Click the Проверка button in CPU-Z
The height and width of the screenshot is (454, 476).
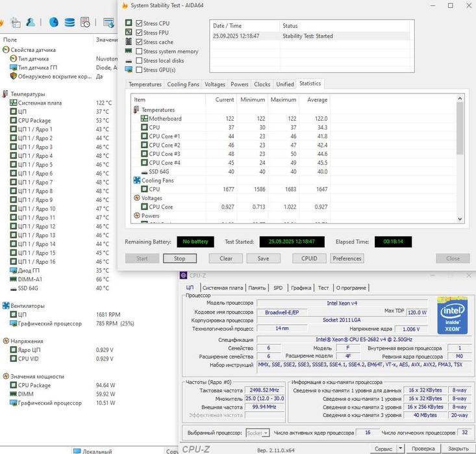(x=423, y=449)
